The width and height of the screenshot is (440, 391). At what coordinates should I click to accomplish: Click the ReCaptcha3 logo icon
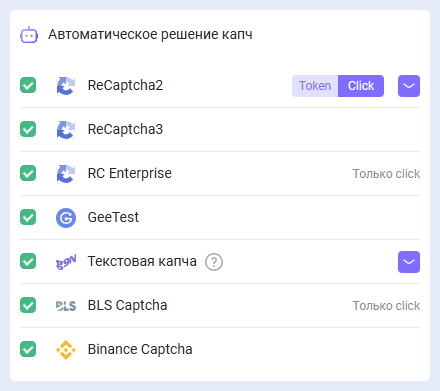[66, 130]
